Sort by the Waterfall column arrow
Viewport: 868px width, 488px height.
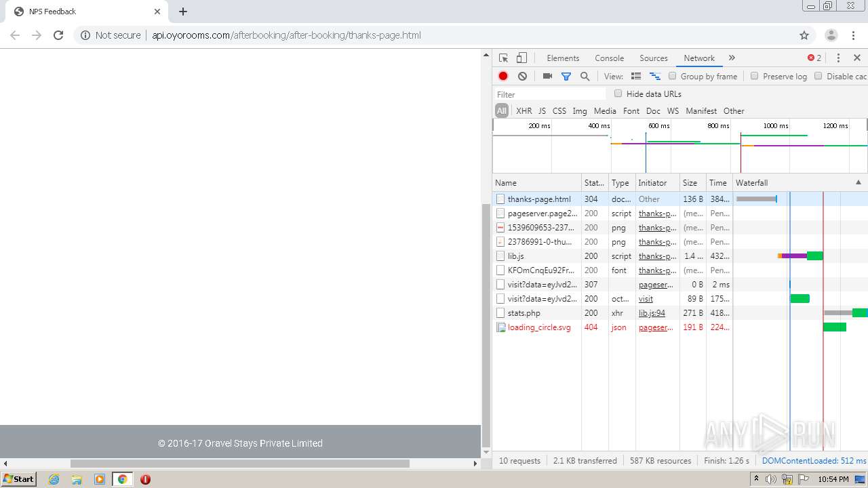[859, 183]
